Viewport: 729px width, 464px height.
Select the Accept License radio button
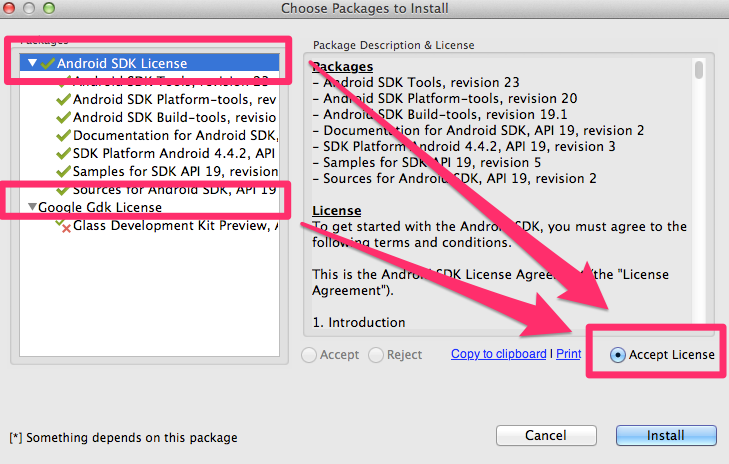(x=617, y=355)
